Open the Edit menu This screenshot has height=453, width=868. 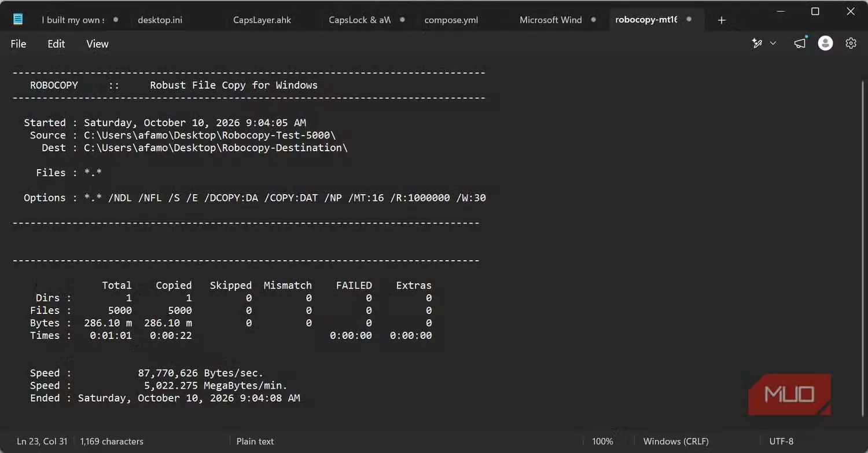tap(56, 44)
